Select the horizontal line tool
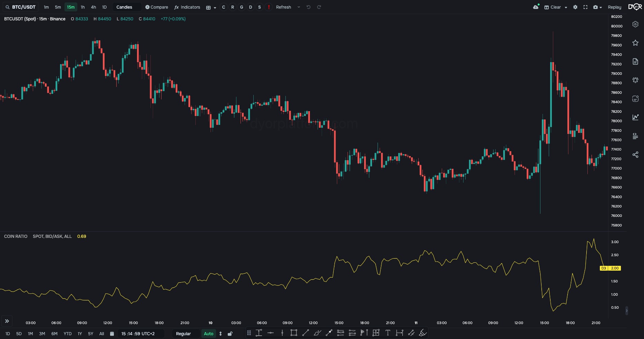The image size is (644, 339). pyautogui.click(x=271, y=333)
